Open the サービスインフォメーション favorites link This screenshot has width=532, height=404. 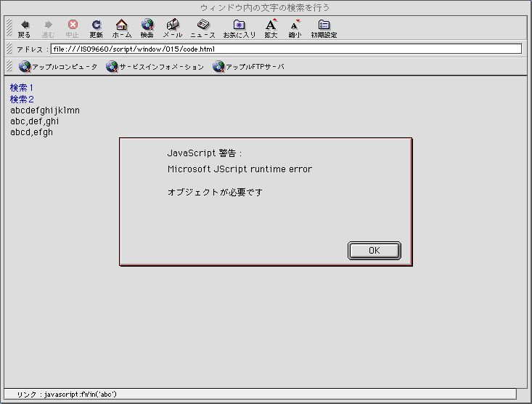[x=155, y=67]
